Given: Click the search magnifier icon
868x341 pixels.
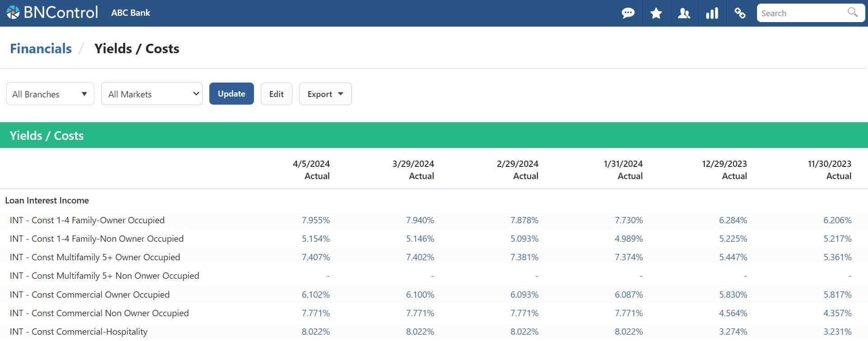Looking at the screenshot, I should tap(852, 12).
